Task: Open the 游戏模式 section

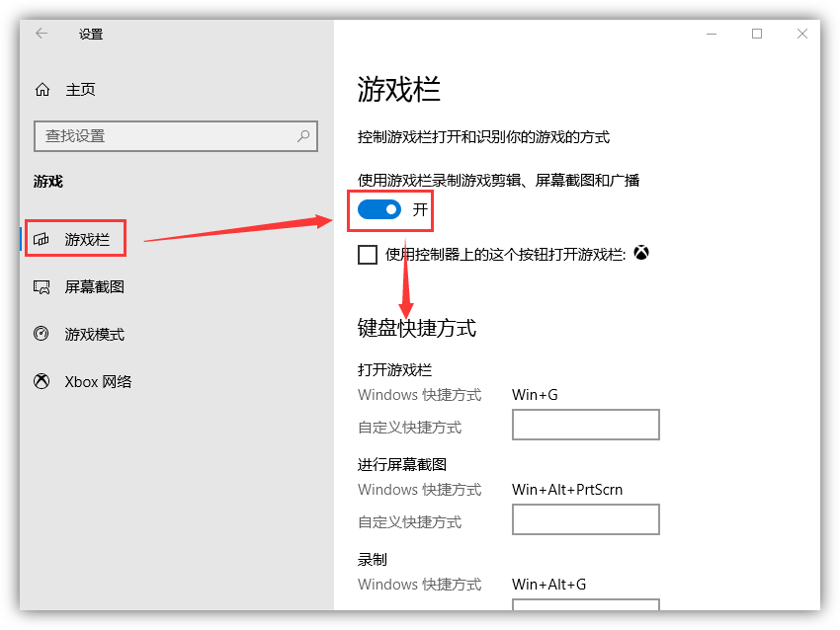Action: click(x=94, y=334)
